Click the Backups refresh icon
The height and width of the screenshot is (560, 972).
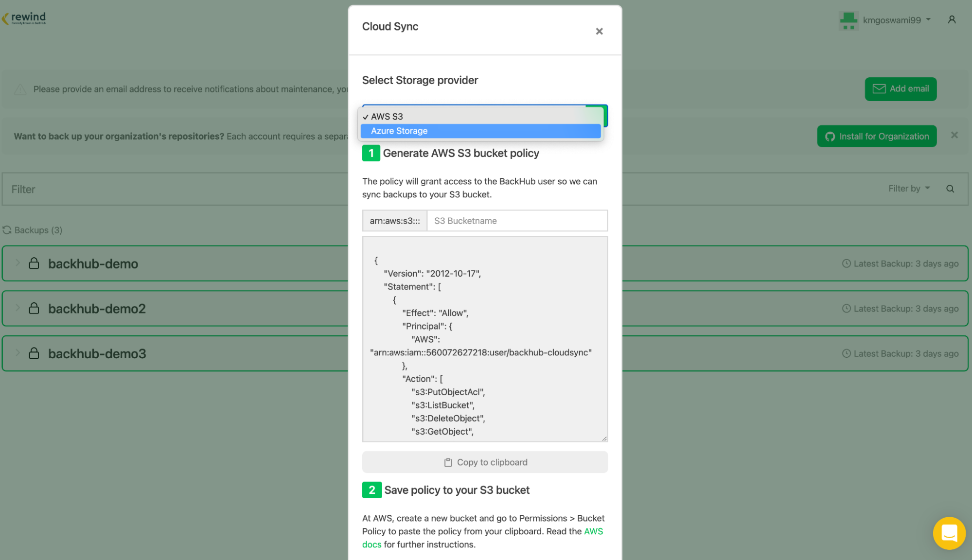click(x=7, y=230)
